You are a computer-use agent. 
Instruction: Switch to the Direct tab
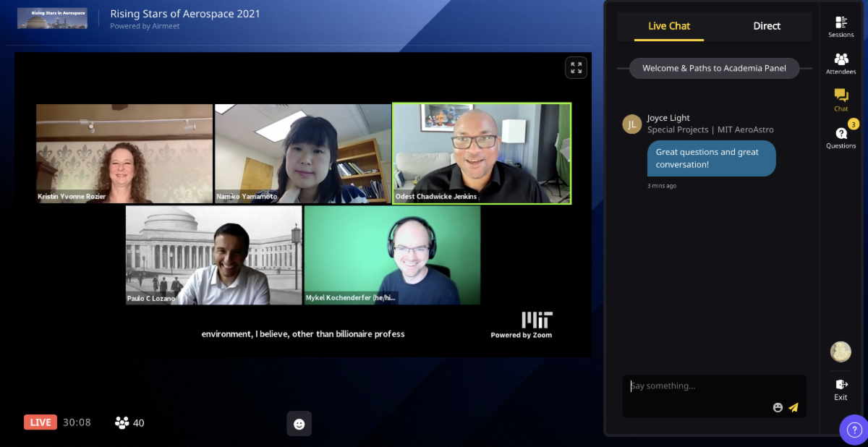(767, 26)
